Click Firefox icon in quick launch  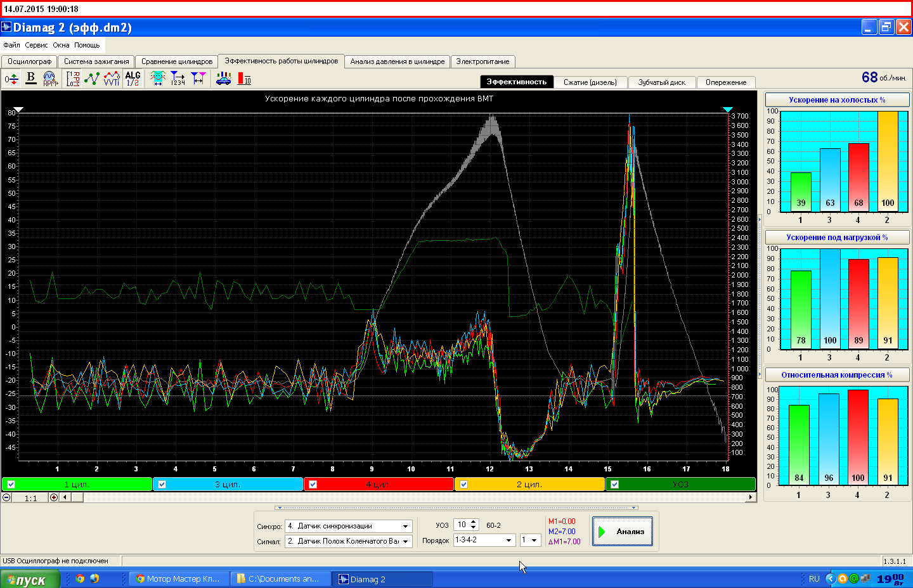point(94,578)
